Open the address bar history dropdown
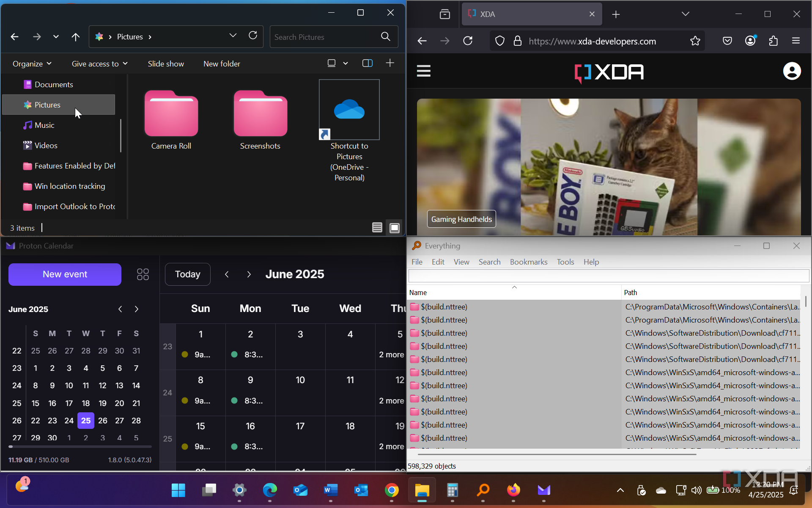This screenshot has height=508, width=812. [x=233, y=36]
